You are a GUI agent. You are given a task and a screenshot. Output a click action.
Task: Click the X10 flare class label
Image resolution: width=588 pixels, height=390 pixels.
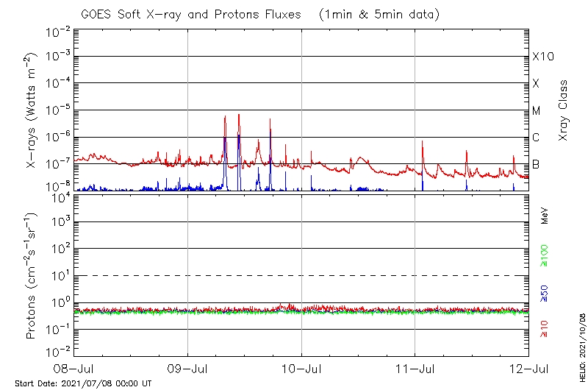coord(542,57)
